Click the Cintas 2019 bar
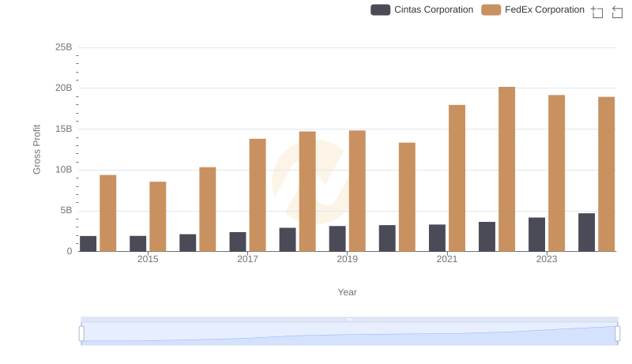632x364 pixels. coord(337,238)
